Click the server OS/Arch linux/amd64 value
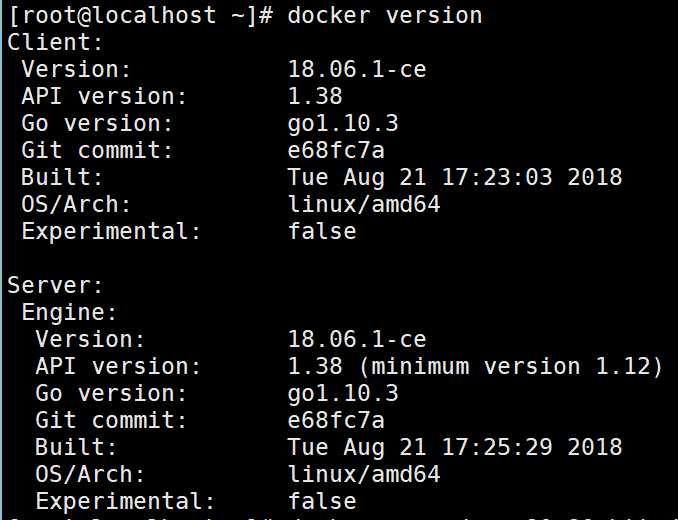678x520 pixels. tap(364, 474)
